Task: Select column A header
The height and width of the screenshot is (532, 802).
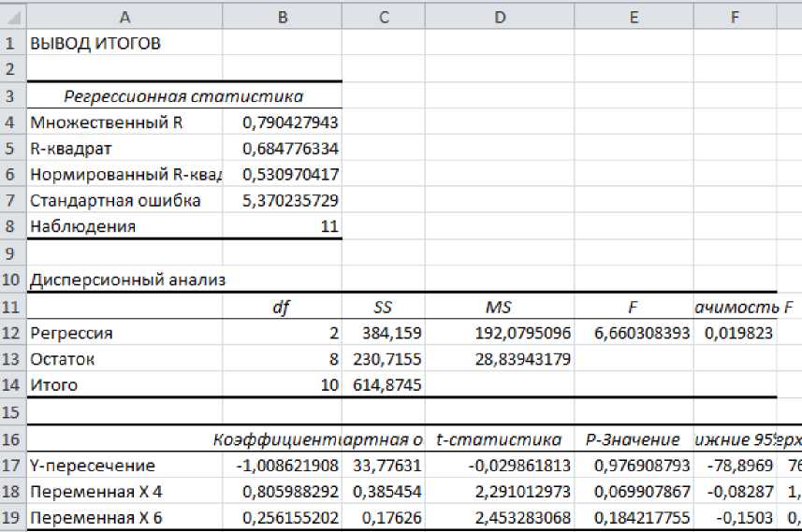Action: pyautogui.click(x=124, y=15)
